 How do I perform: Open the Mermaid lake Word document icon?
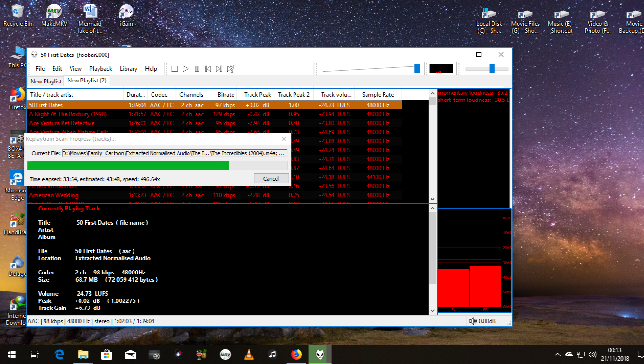(89, 19)
